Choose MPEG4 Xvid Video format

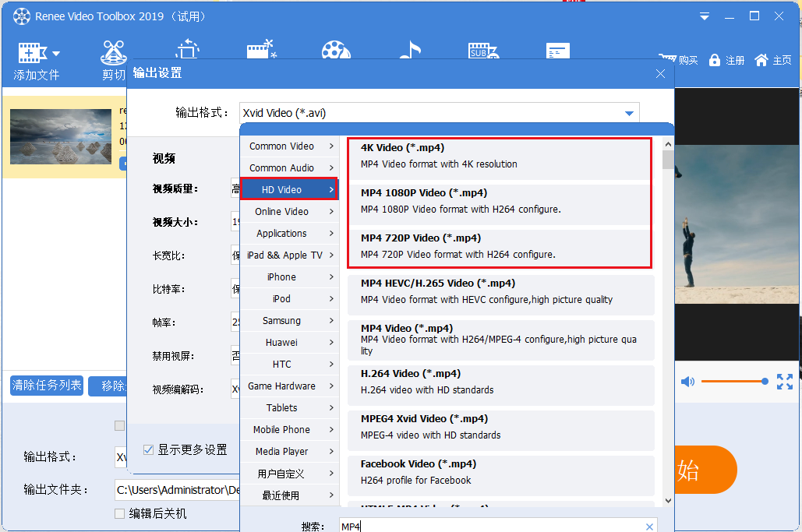(x=500, y=430)
